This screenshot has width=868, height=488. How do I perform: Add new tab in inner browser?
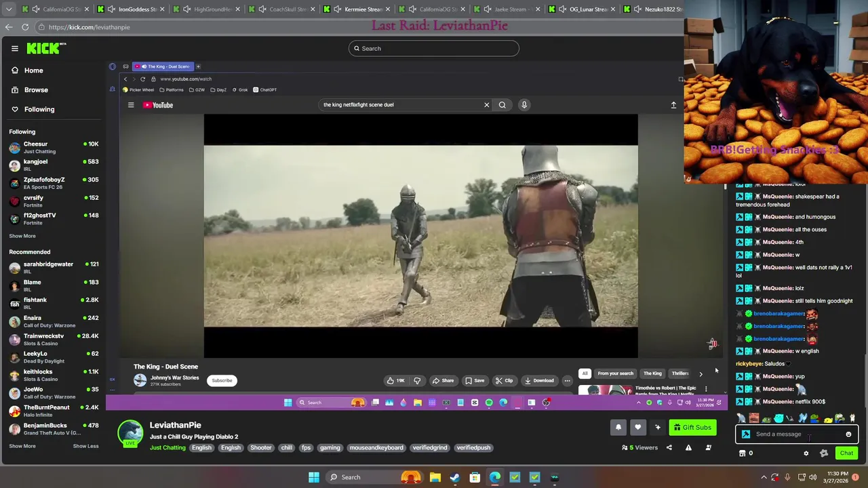pos(198,66)
